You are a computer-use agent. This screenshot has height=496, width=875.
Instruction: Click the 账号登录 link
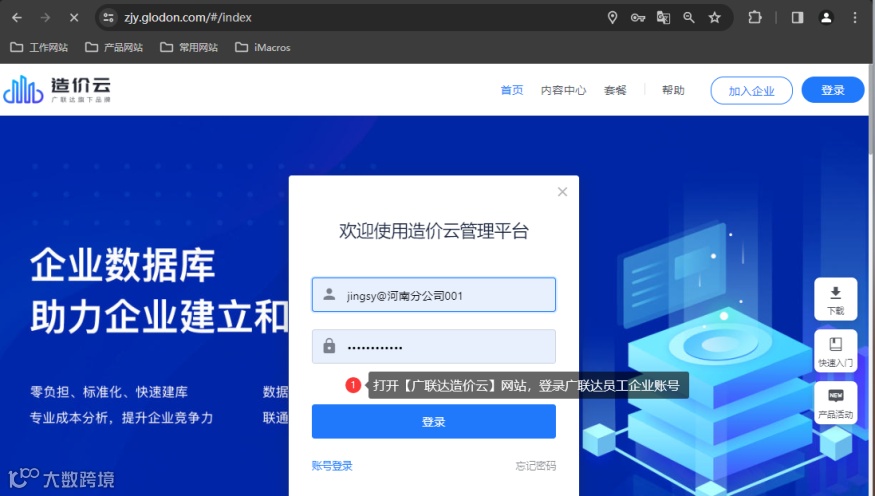332,466
